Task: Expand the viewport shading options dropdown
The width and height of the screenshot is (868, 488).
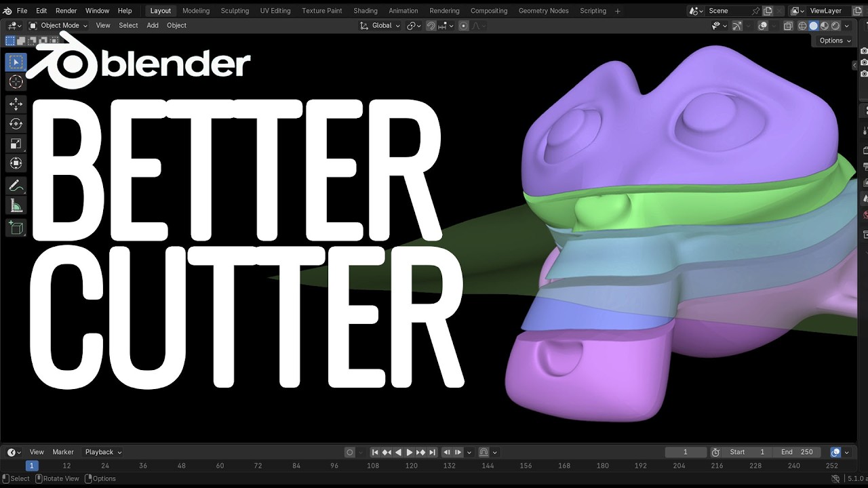Action: click(846, 26)
